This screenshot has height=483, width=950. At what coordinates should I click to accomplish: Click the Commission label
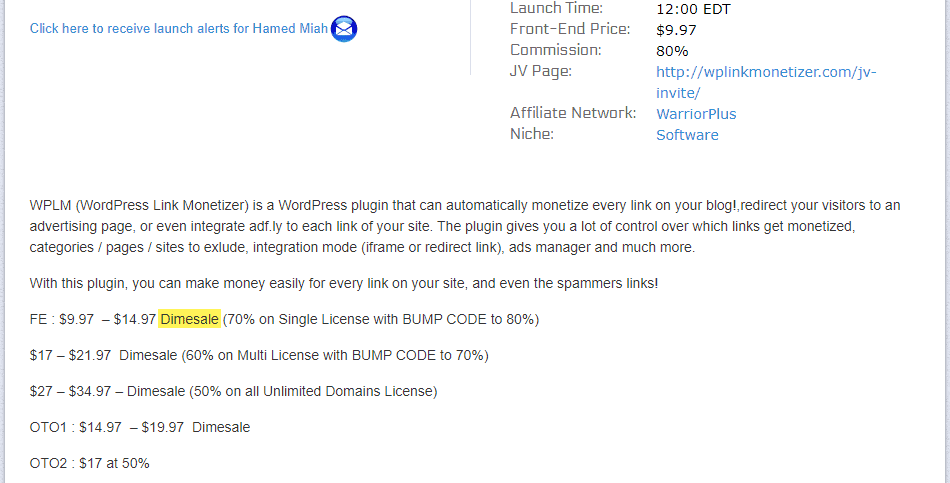556,50
